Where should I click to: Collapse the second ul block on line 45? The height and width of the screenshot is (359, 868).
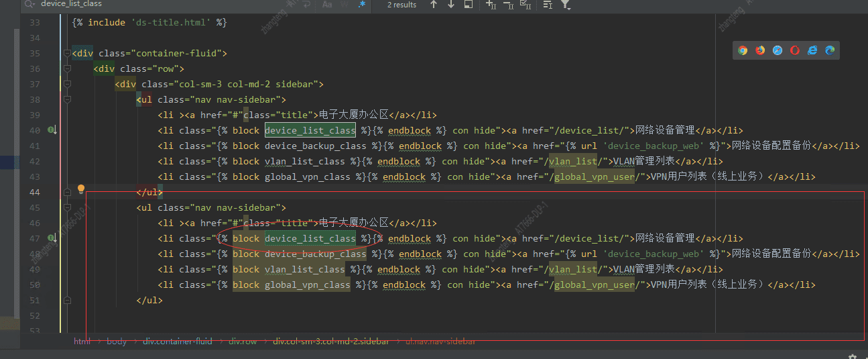pos(66,207)
